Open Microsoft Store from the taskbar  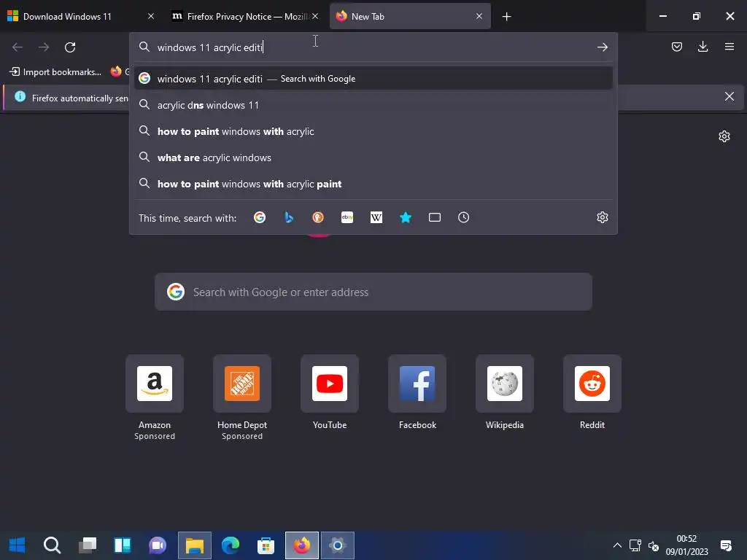click(x=266, y=545)
